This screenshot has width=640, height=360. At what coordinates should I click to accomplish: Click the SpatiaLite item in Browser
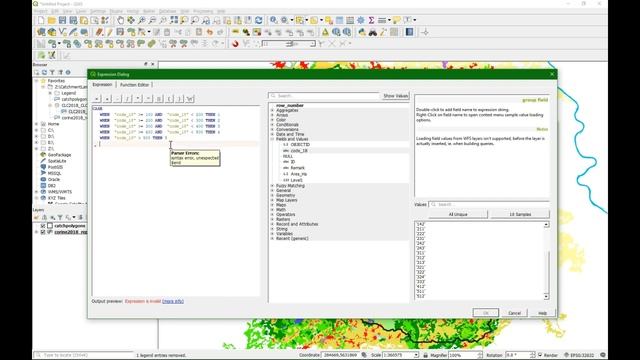(57, 161)
